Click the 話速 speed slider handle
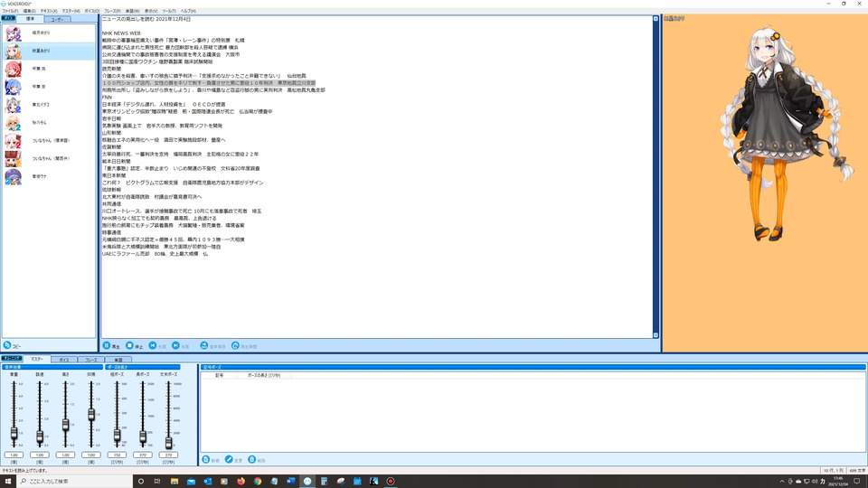The height and width of the screenshot is (488, 868). click(40, 437)
